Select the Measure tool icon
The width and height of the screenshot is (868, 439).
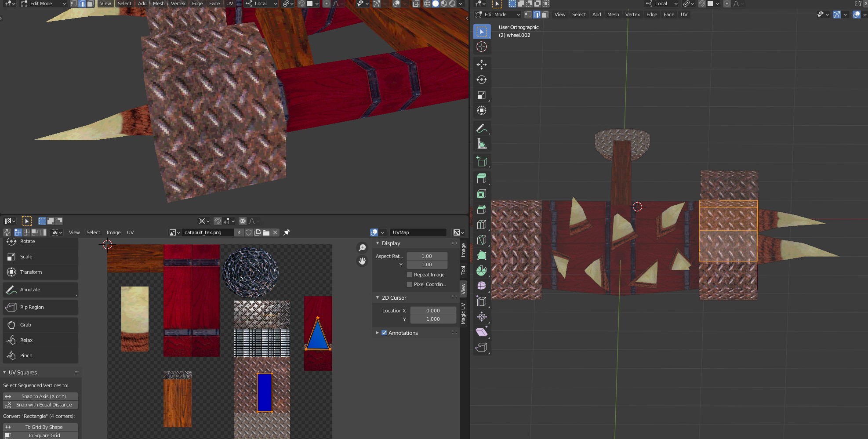(x=482, y=144)
